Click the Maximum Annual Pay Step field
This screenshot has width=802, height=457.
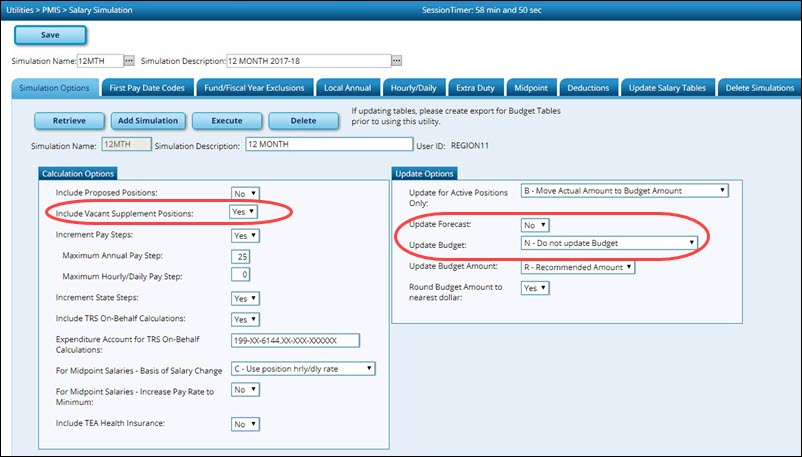pos(240,255)
